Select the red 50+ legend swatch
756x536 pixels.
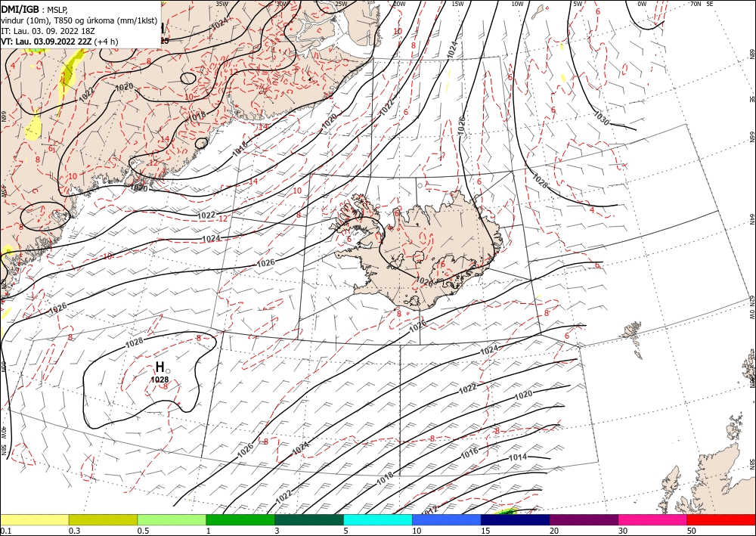(721, 519)
